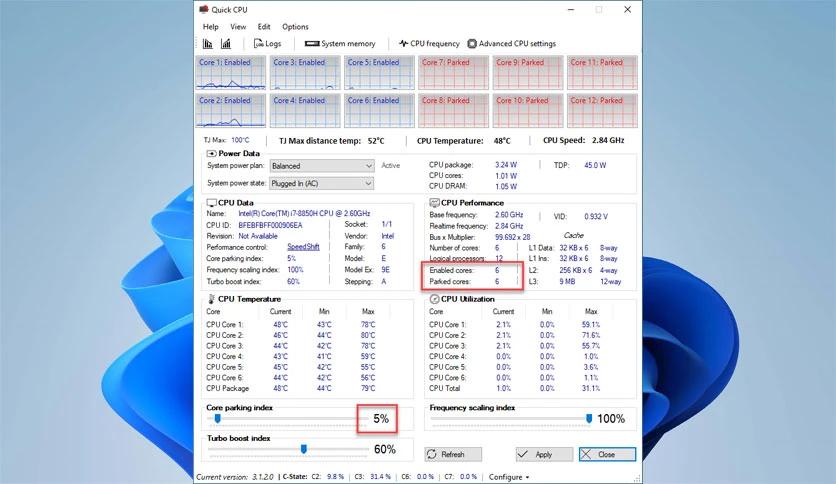Open the System memory window
This screenshot has width=836, height=484.
[340, 44]
